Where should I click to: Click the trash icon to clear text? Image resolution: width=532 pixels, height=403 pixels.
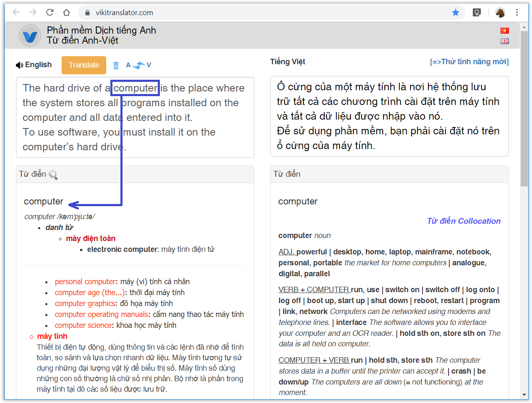[116, 65]
